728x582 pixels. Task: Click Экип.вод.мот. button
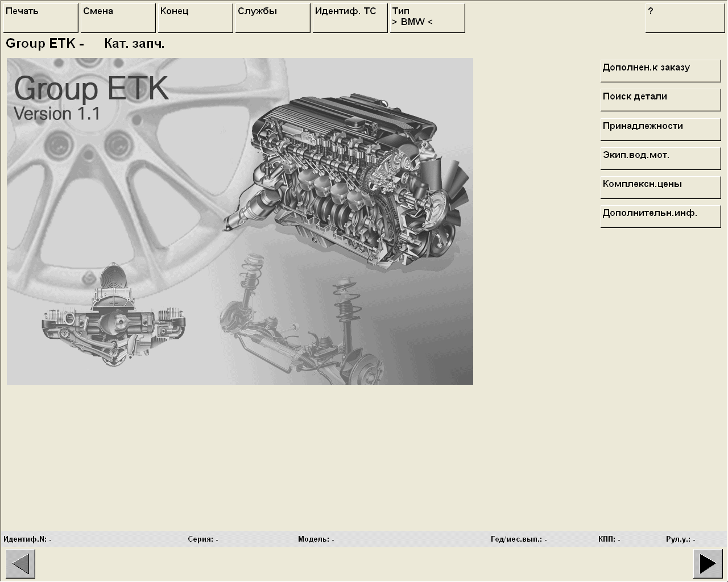click(x=661, y=159)
